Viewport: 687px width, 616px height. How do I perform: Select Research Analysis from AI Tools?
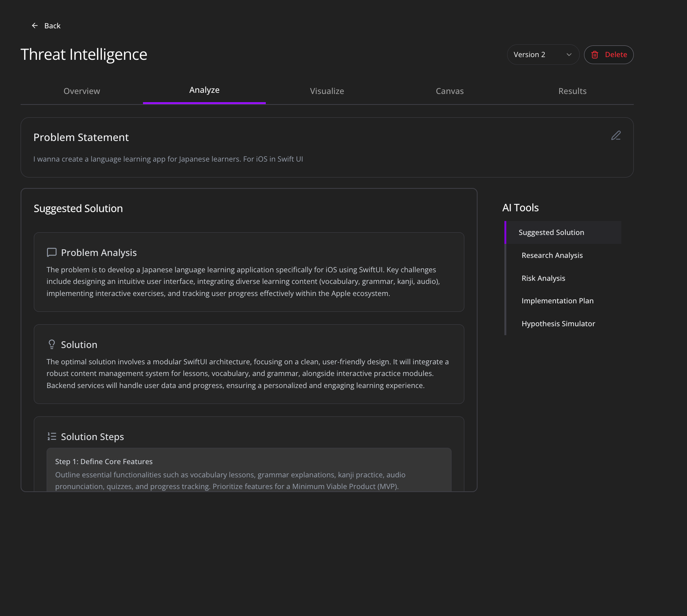tap(552, 255)
